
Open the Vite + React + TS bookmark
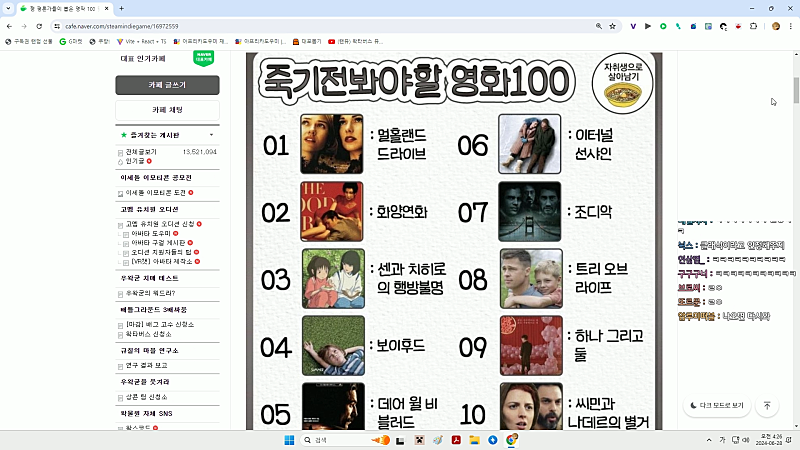141,41
